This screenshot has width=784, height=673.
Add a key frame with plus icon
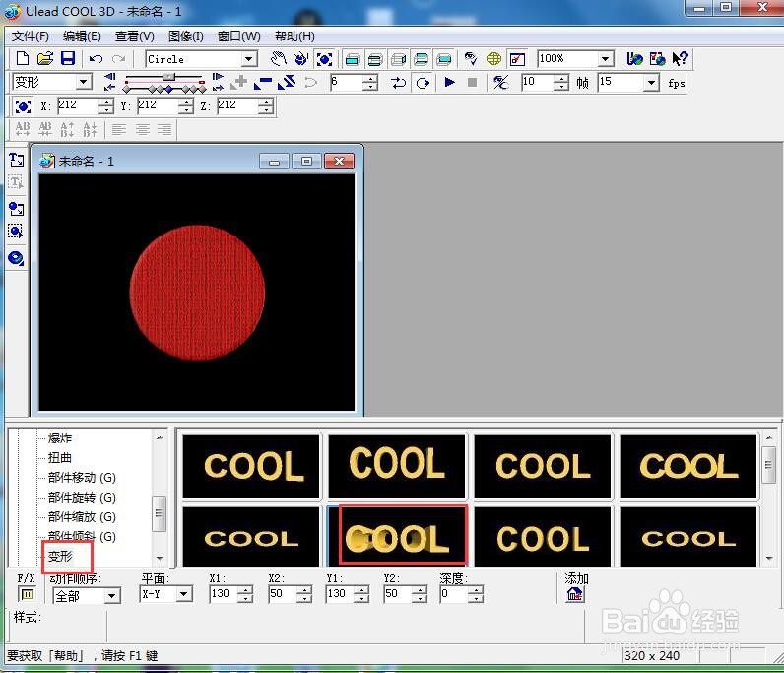click(239, 82)
